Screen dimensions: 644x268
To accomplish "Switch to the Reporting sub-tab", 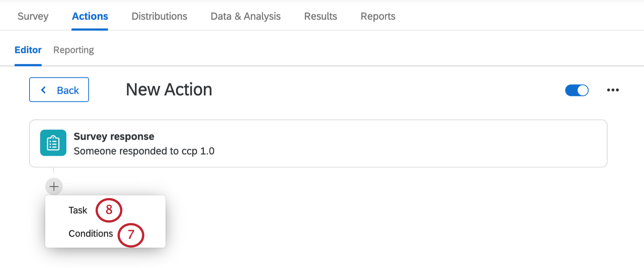I will [73, 50].
